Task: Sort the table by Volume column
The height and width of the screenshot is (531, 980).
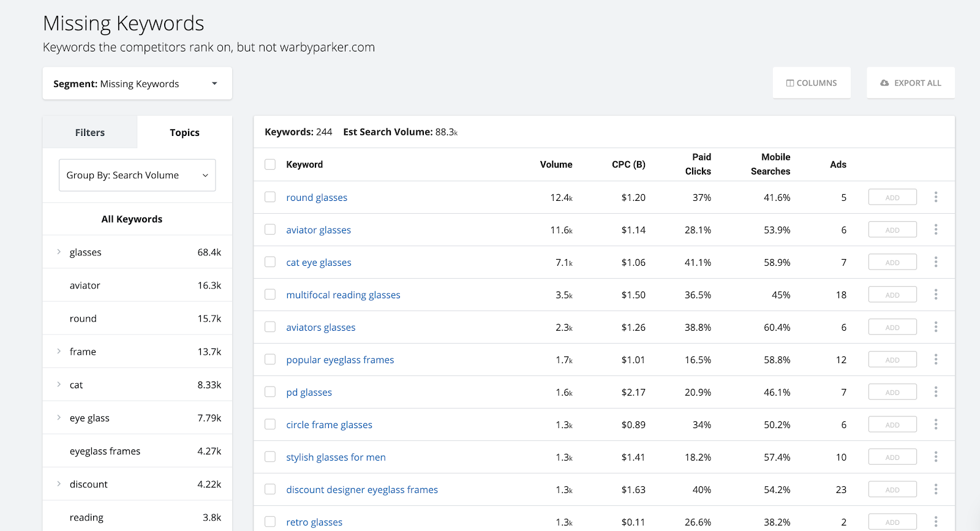Action: click(556, 164)
